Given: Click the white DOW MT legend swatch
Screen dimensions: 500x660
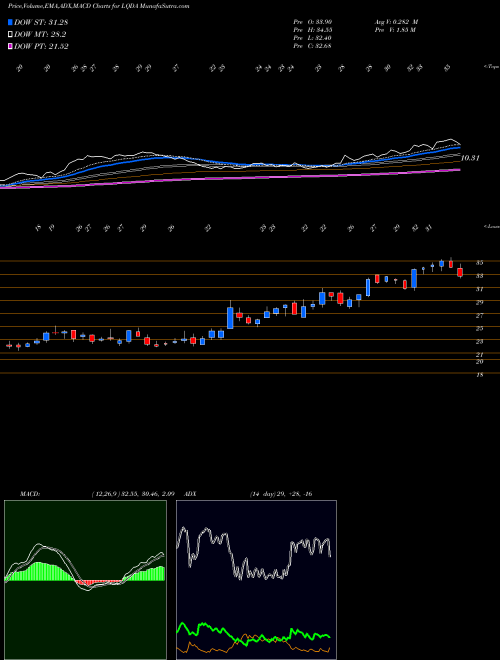Looking at the screenshot, I should [10, 35].
